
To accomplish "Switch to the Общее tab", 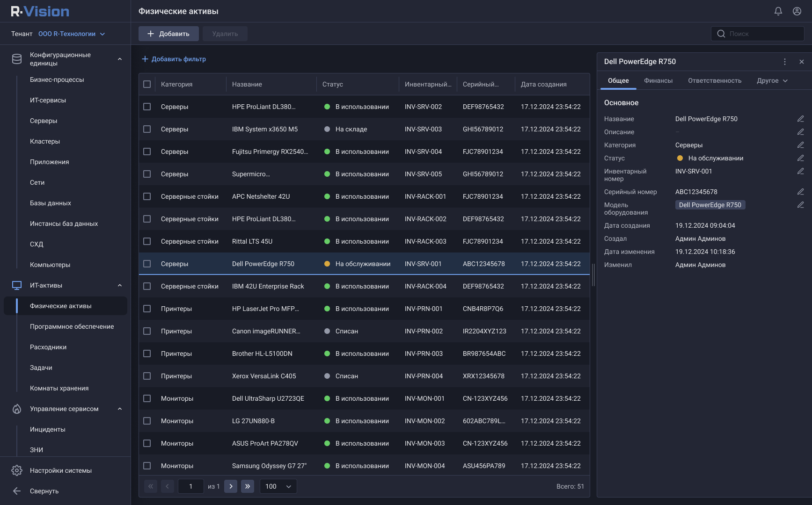I will 618,80.
